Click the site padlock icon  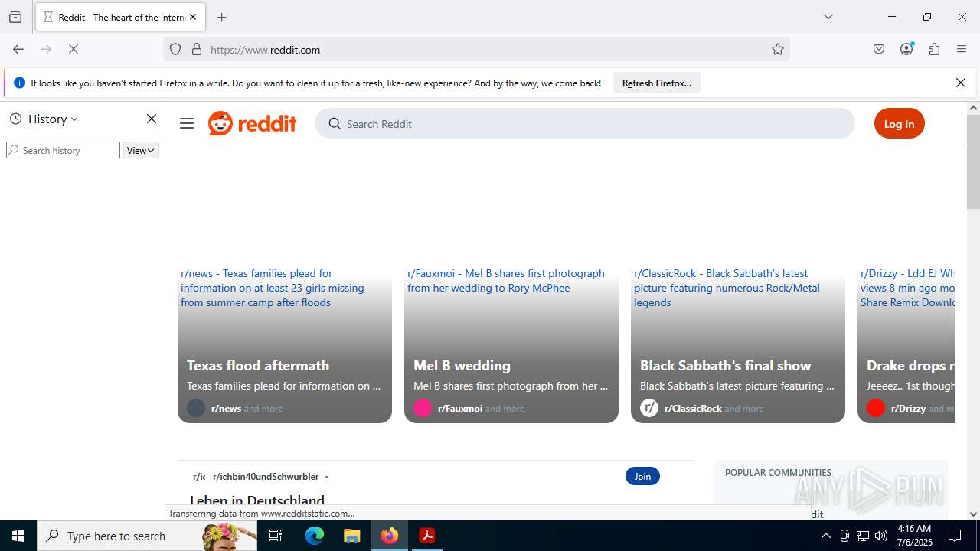(197, 49)
